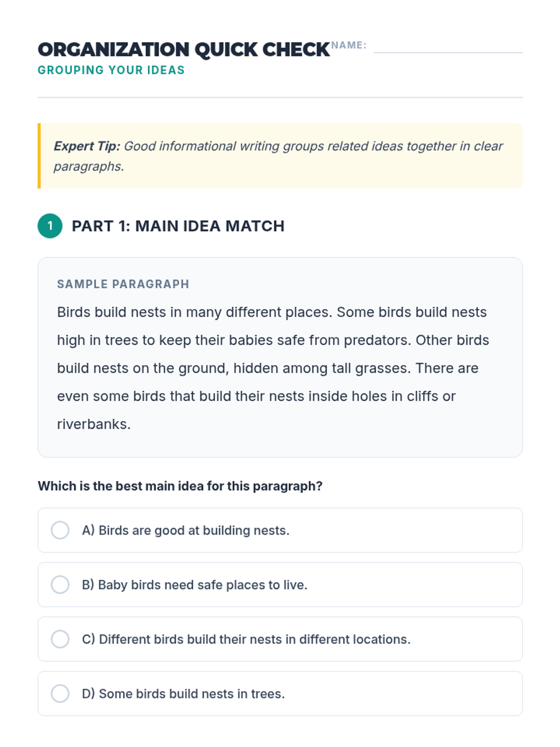Choose the radio circle beside option B
Viewport: 560px width, 747px height.
pyautogui.click(x=60, y=585)
